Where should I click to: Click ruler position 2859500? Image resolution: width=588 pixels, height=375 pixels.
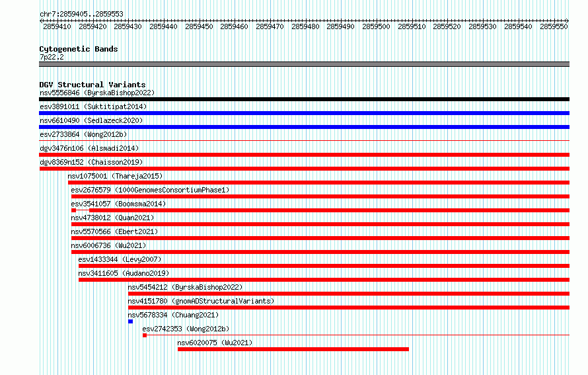point(376,26)
